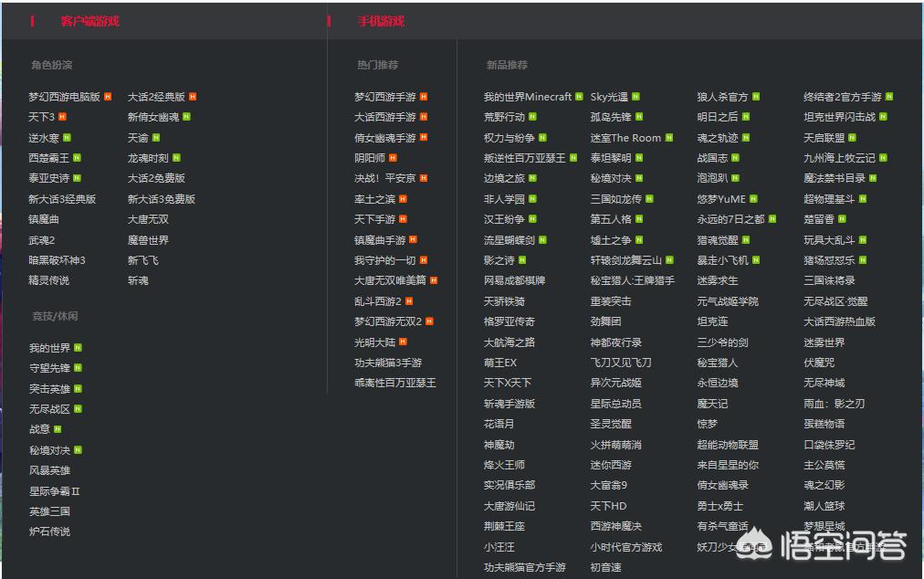The height and width of the screenshot is (579, 924).
Task: Click the new badge next to Sky光遇
Action: coord(635,97)
